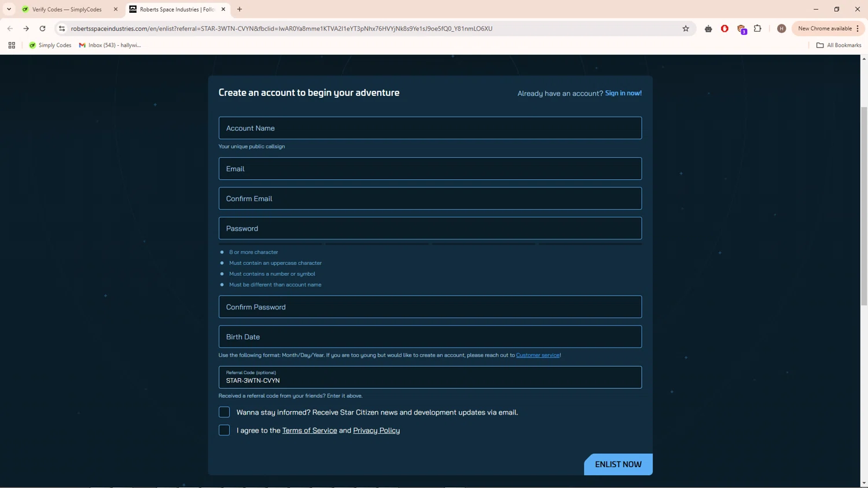
Task: Click the scrollbar down arrow
Action: tap(864, 483)
